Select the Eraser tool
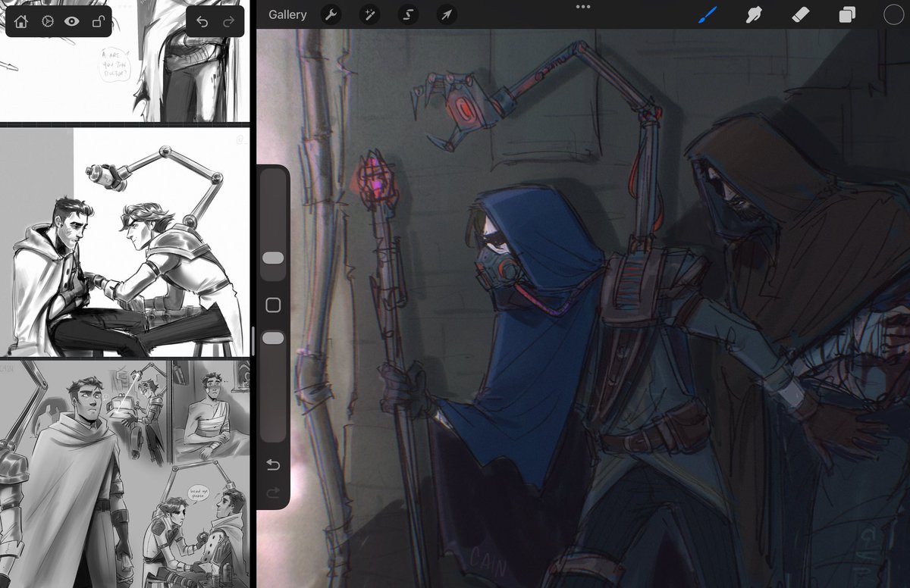 tap(801, 15)
